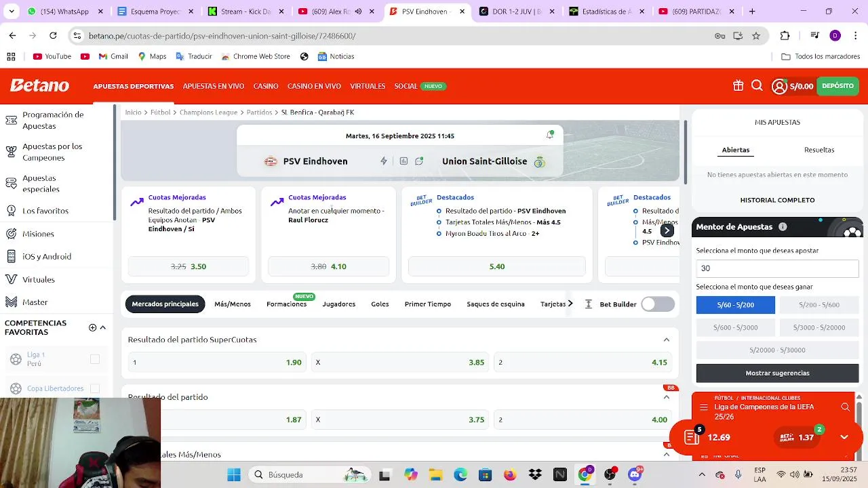
Task: Bookmark this page with the star icon
Action: click(x=756, y=36)
